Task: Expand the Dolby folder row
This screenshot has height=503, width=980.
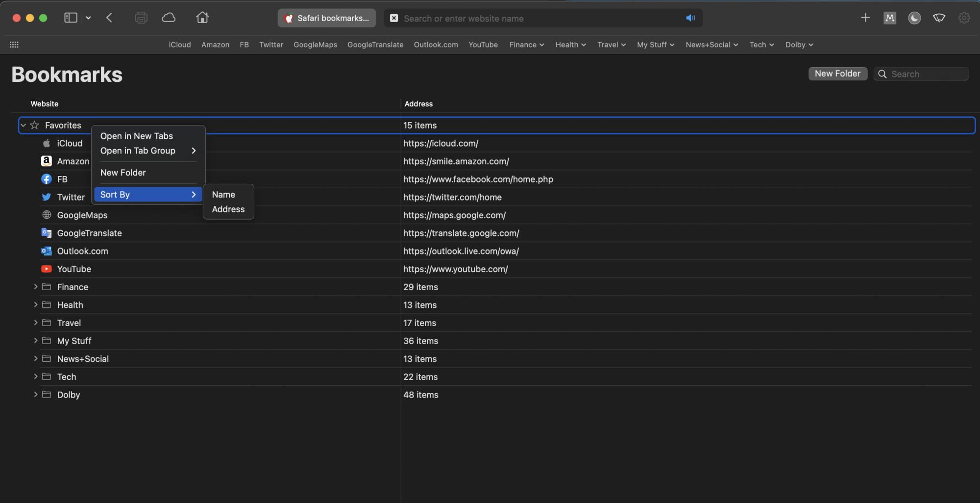Action: coord(36,395)
